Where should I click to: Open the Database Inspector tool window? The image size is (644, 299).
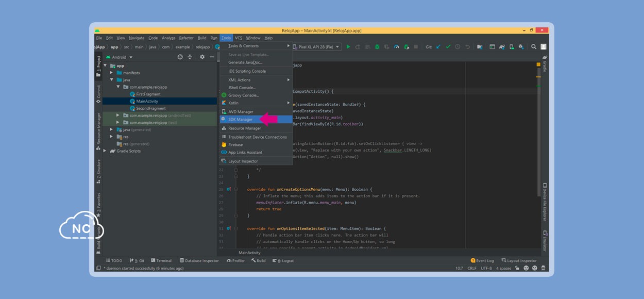[199, 261]
